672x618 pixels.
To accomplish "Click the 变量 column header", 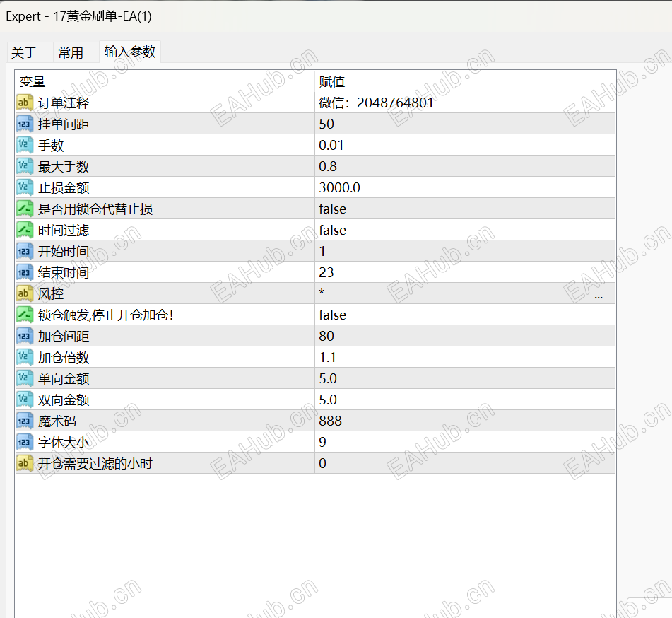I will [x=165, y=81].
